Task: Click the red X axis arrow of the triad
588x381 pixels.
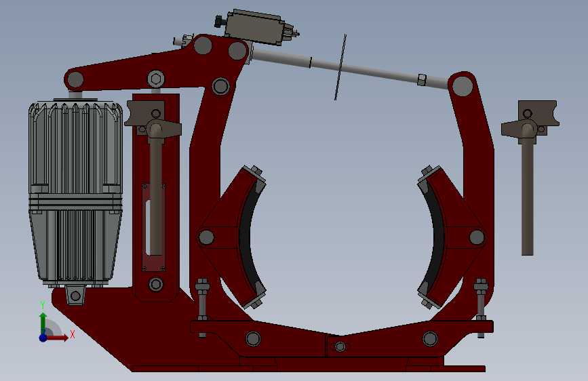Action: [x=57, y=338]
